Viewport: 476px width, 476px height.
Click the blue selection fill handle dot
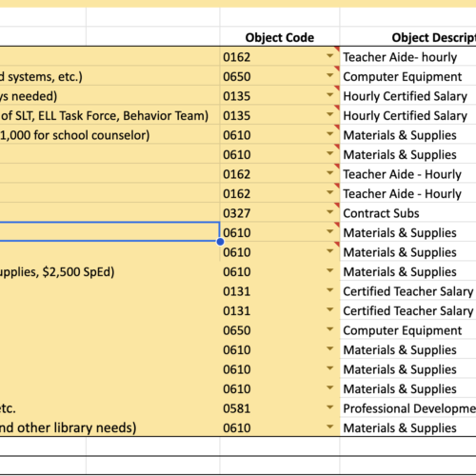[220, 242]
